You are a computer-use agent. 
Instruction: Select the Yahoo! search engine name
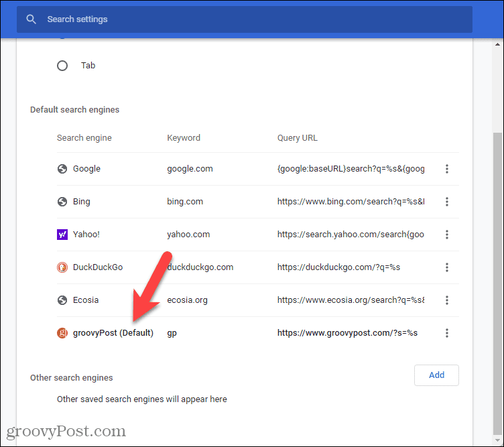(86, 235)
